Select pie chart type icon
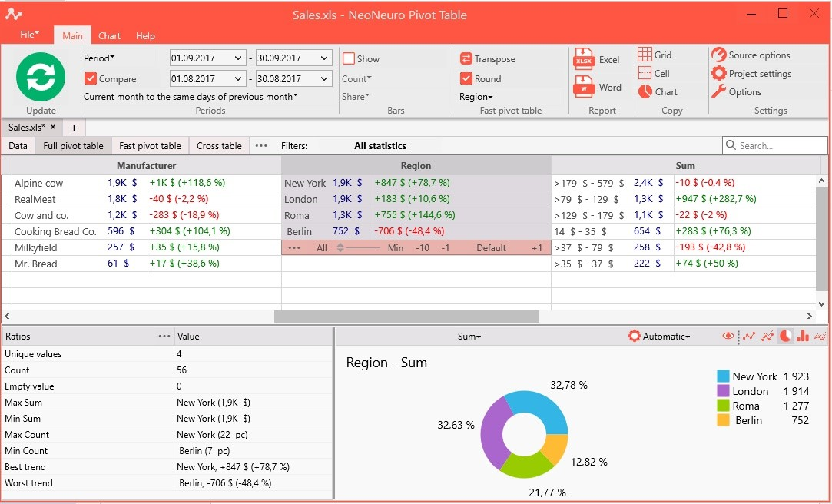 (785, 336)
